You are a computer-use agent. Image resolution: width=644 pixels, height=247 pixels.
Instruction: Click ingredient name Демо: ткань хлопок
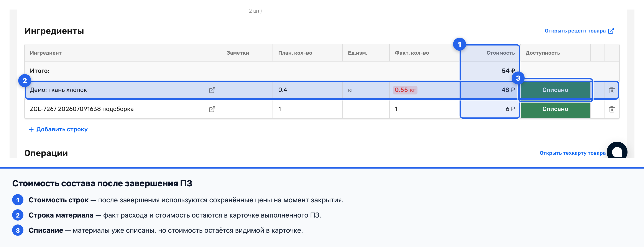[58, 90]
